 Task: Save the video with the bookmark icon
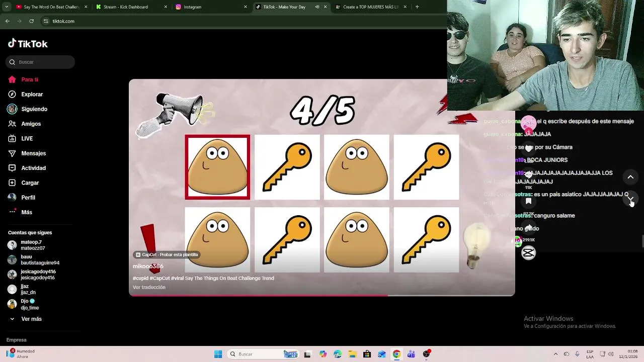[x=528, y=201]
